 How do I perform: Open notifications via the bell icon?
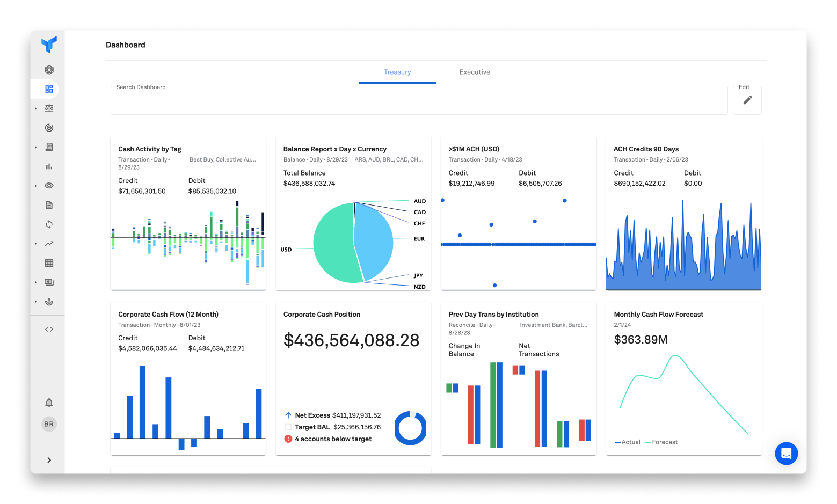[x=49, y=402]
